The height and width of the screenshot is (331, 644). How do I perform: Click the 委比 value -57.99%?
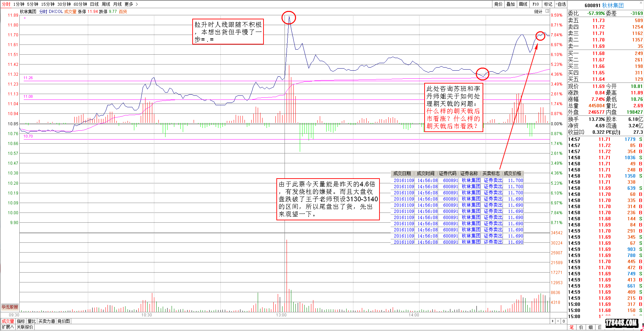tap(596, 13)
